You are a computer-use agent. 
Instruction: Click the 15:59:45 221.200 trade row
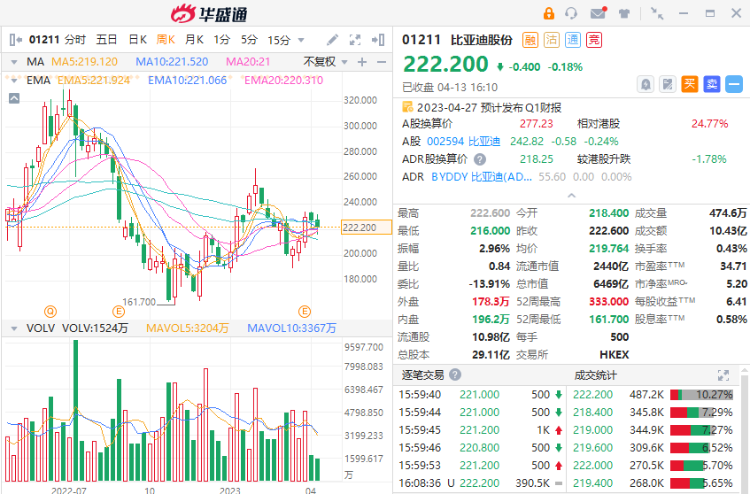click(481, 430)
